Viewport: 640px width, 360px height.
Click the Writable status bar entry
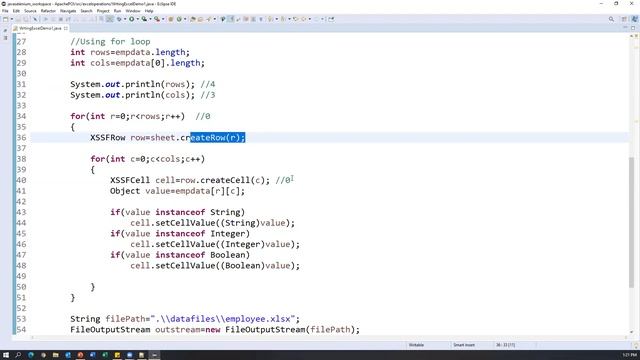416,345
